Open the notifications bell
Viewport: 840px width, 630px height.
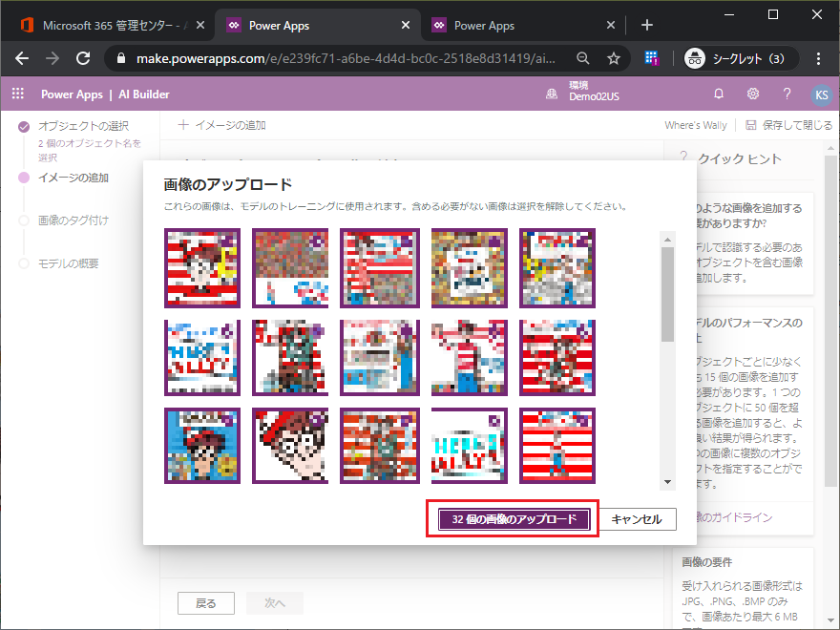pyautogui.click(x=719, y=94)
